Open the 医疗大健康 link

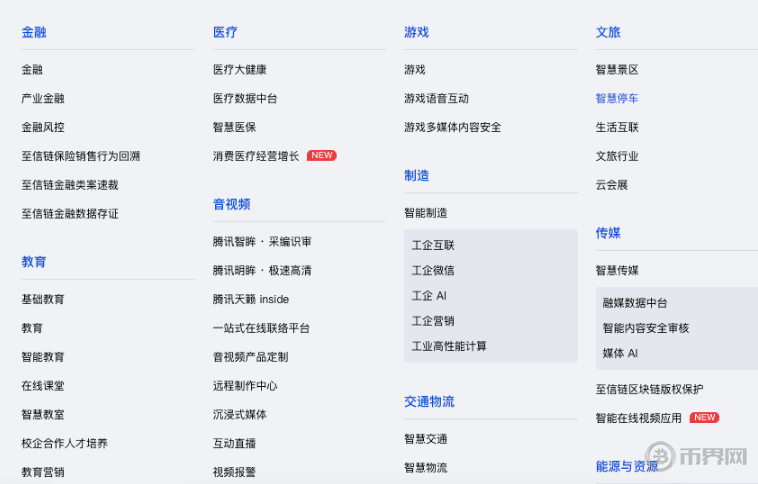click(240, 70)
